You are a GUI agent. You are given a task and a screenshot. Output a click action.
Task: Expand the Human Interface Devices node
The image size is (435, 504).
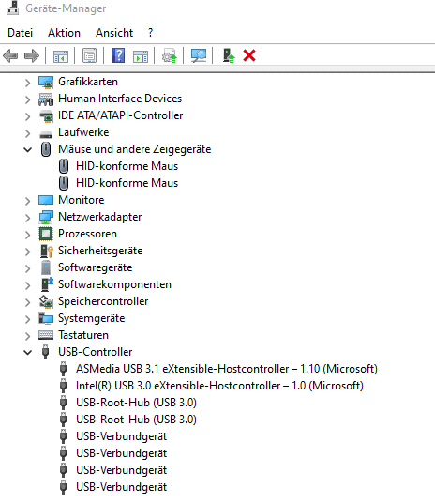click(x=27, y=99)
